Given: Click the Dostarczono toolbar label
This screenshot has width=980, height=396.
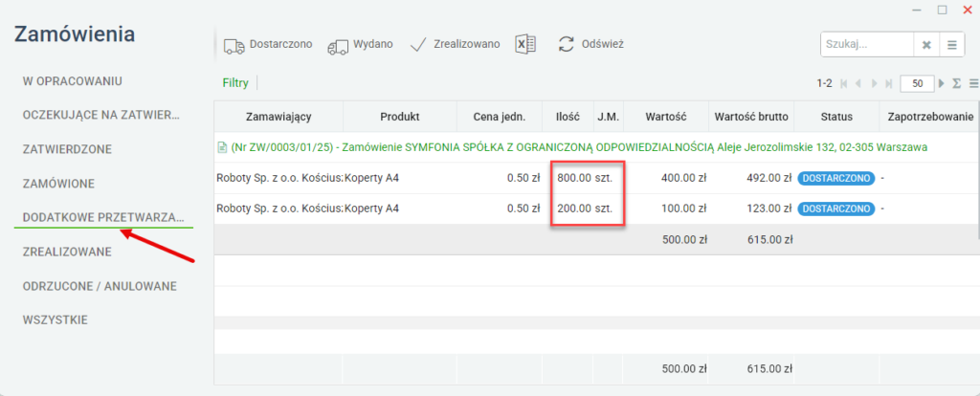Looking at the screenshot, I should coord(280,44).
